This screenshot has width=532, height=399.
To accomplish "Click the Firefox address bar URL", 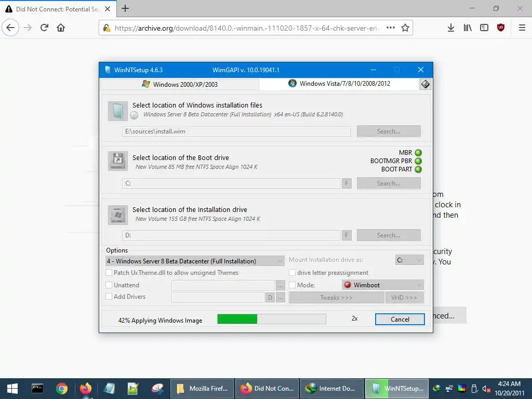I will point(247,28).
